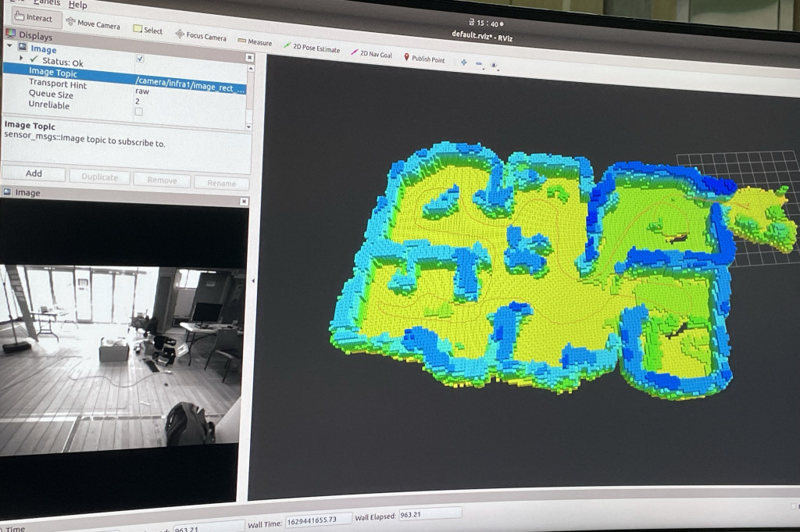
Task: Click the Add display button
Action: (34, 173)
